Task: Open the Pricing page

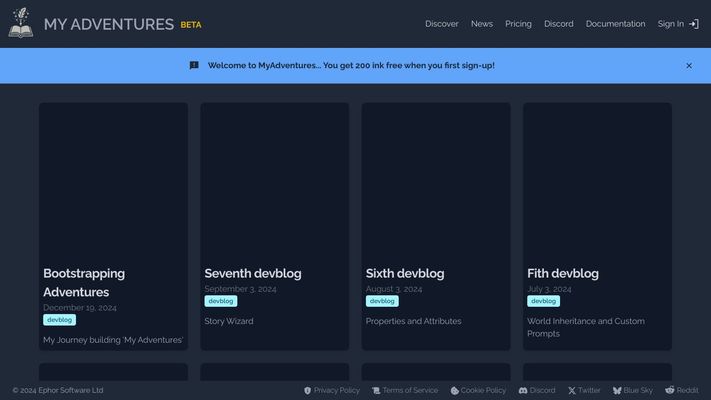Action: [x=518, y=24]
